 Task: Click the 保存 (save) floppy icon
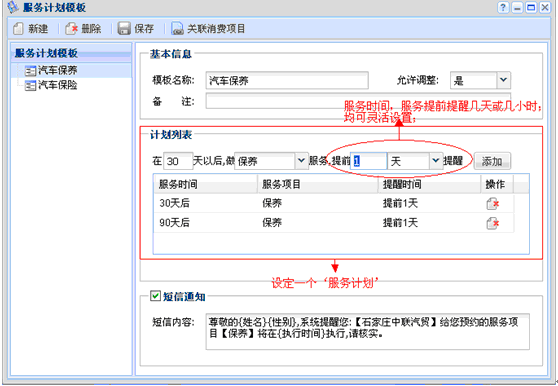click(124, 29)
